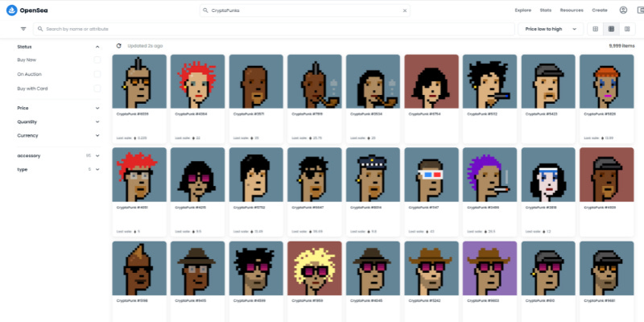This screenshot has height=322, width=644.
Task: Expand the Quantity filter section
Action: 97,122
